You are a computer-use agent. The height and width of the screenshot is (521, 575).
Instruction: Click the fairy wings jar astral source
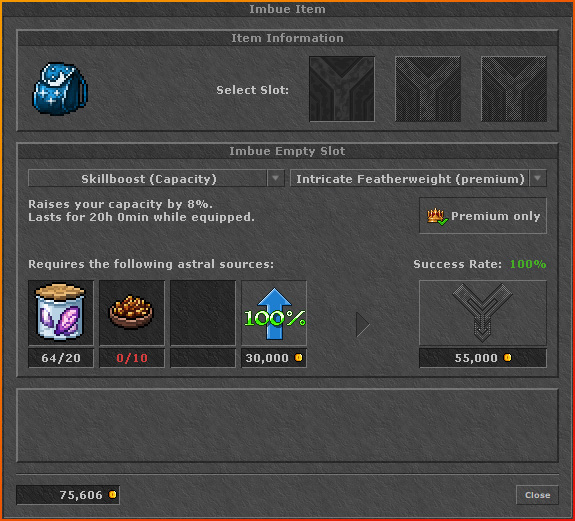click(x=61, y=313)
